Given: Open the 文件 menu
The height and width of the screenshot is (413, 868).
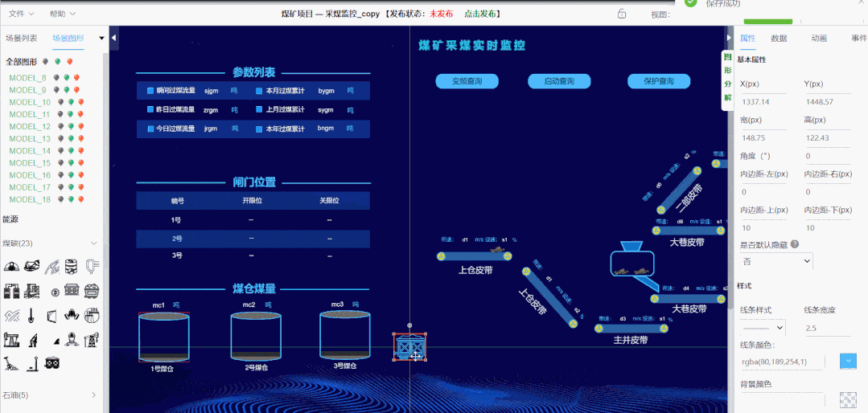Looking at the screenshot, I should [22, 14].
